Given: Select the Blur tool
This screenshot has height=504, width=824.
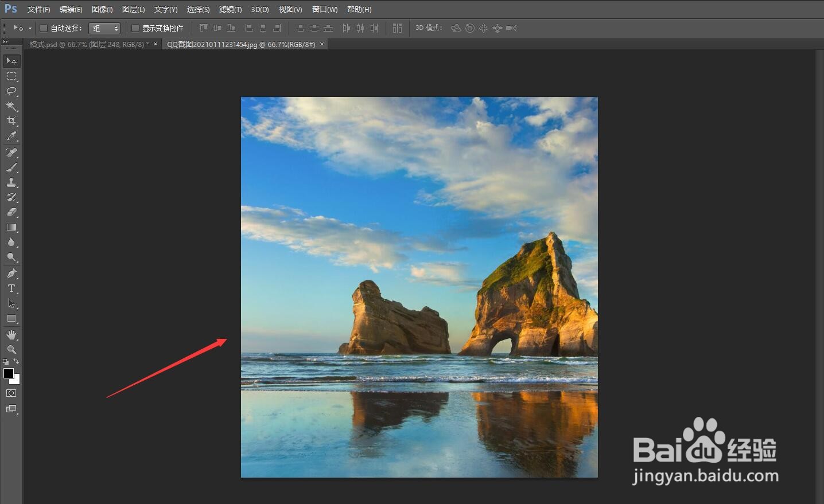Looking at the screenshot, I should click(11, 242).
